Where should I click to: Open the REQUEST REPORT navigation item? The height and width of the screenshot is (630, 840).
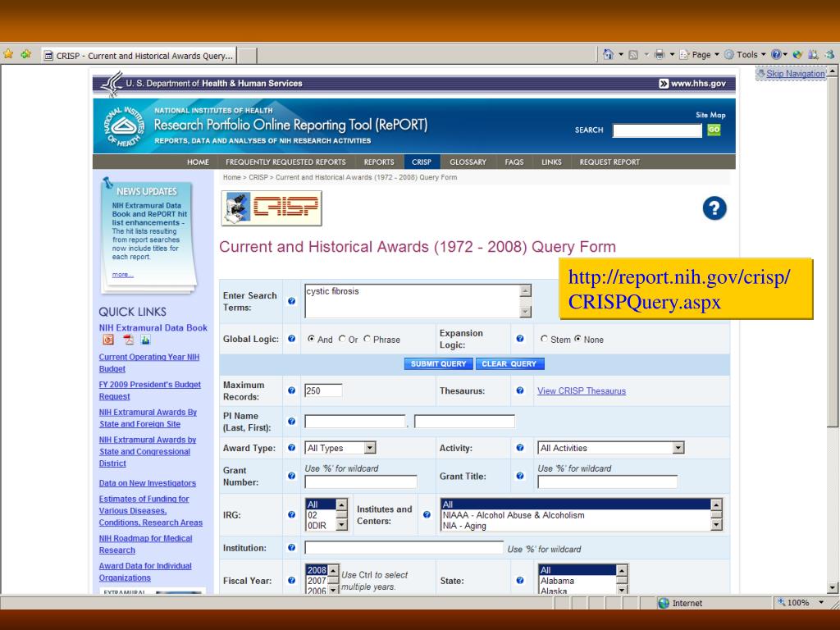609,162
